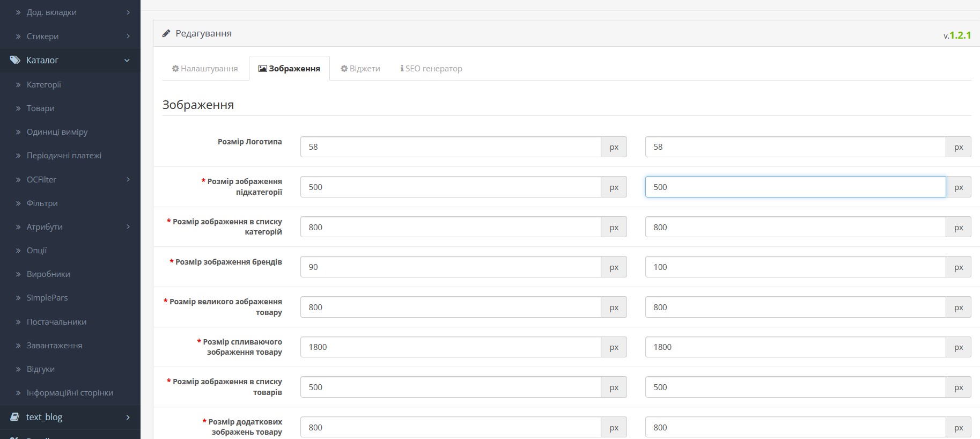This screenshot has height=439, width=980.
Task: Open the Товари sidebar link
Action: (41, 108)
